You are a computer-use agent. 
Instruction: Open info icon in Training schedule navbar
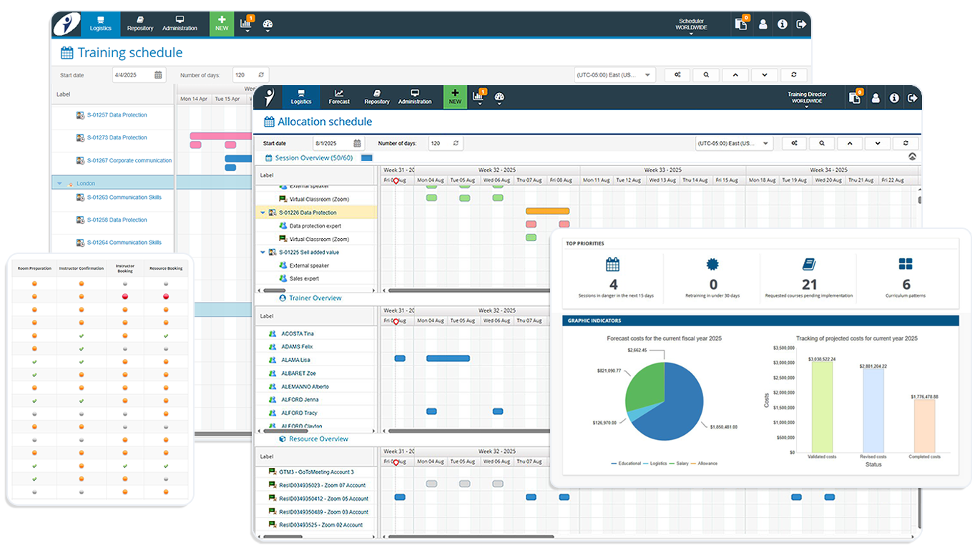782,24
